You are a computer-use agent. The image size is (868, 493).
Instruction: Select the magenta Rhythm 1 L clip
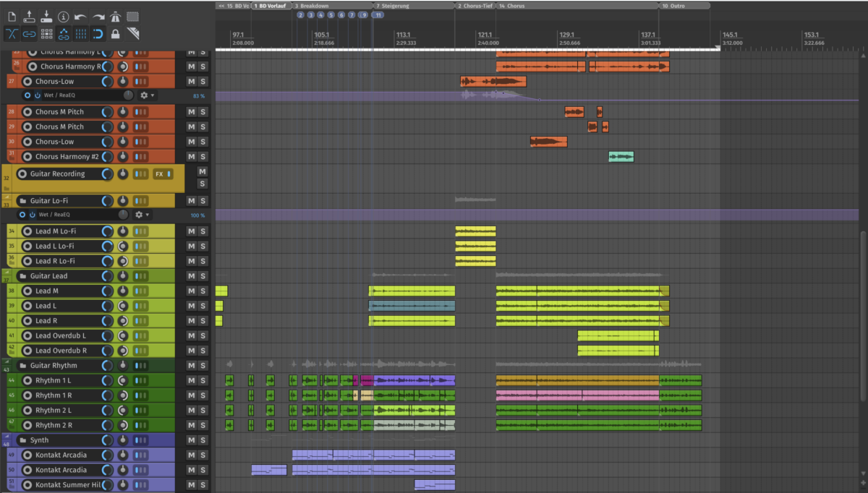coord(366,380)
